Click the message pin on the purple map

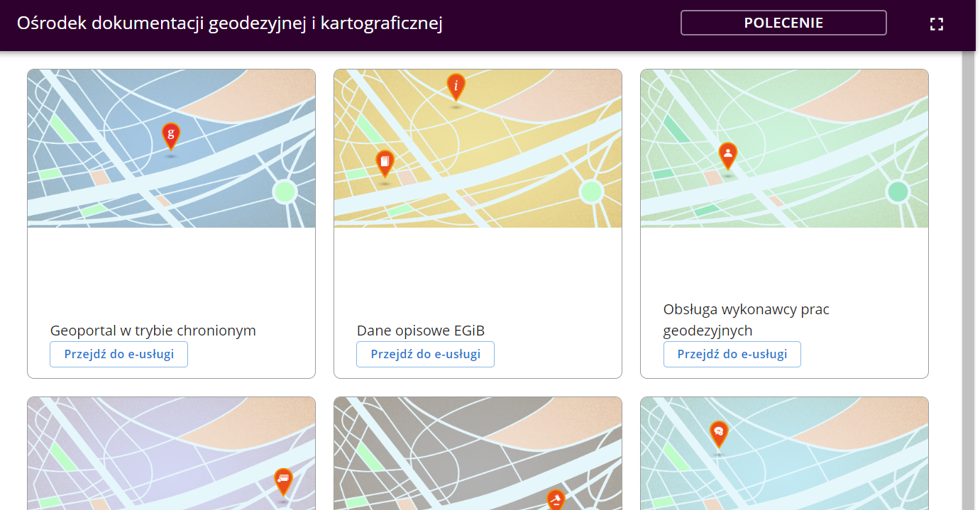283,481
